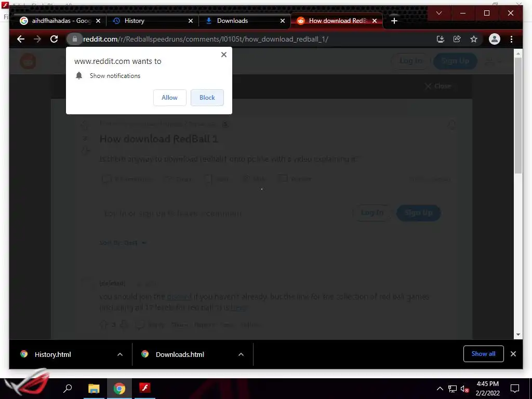Click dimmed Sign Up header button
Screen dimensions: 532x399
455,61
